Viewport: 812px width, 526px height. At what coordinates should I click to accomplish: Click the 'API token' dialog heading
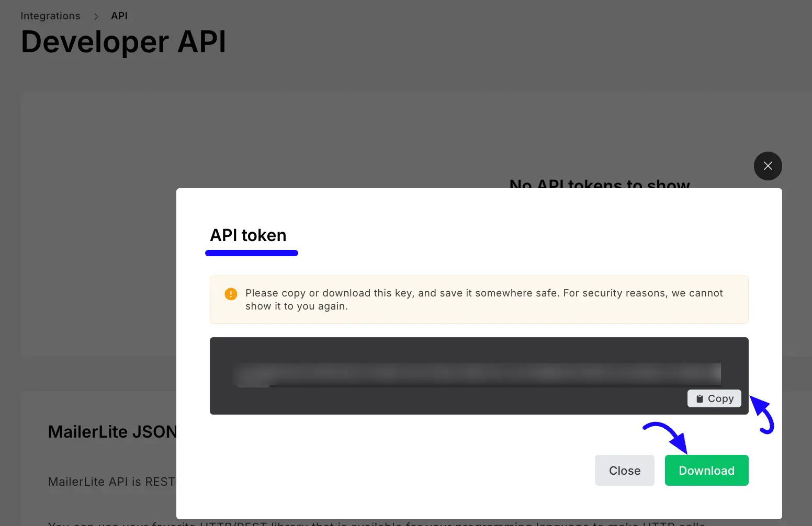(248, 235)
